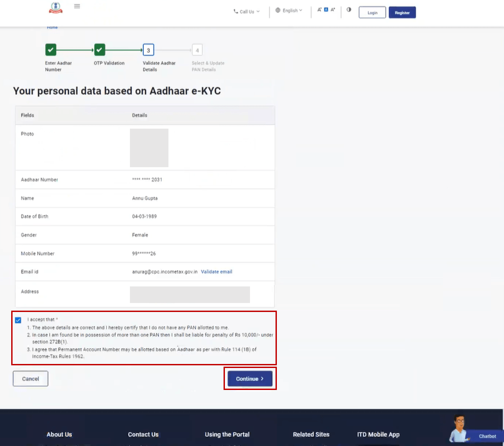The width and height of the screenshot is (504, 446).
Task: Select the increase font size icon
Action: pyautogui.click(x=332, y=9)
